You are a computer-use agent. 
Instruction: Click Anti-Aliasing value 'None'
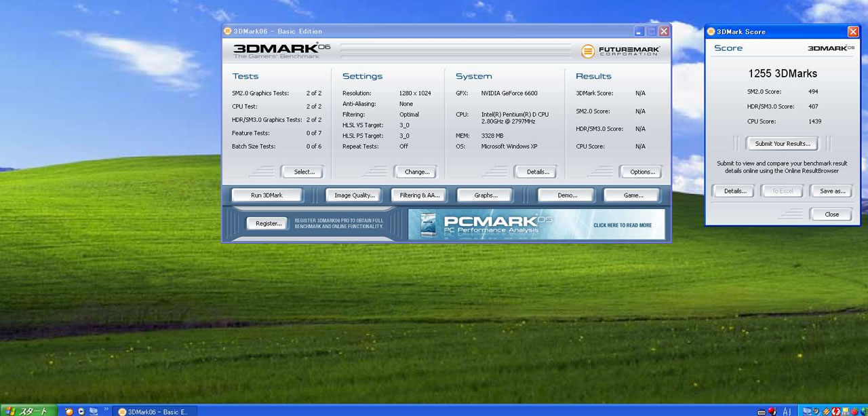406,104
